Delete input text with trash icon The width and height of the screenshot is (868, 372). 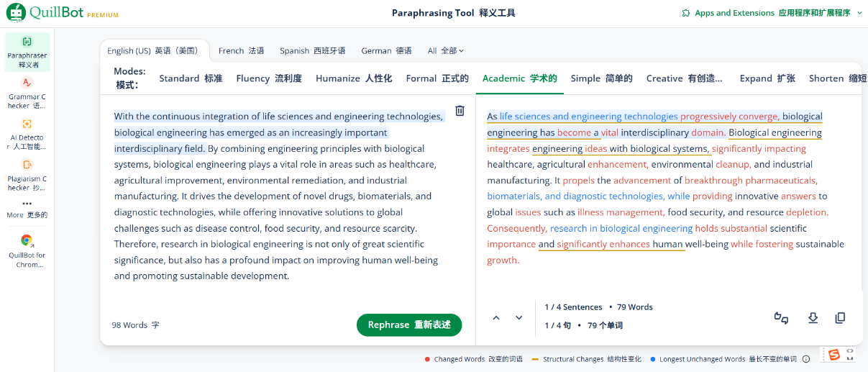coord(460,111)
